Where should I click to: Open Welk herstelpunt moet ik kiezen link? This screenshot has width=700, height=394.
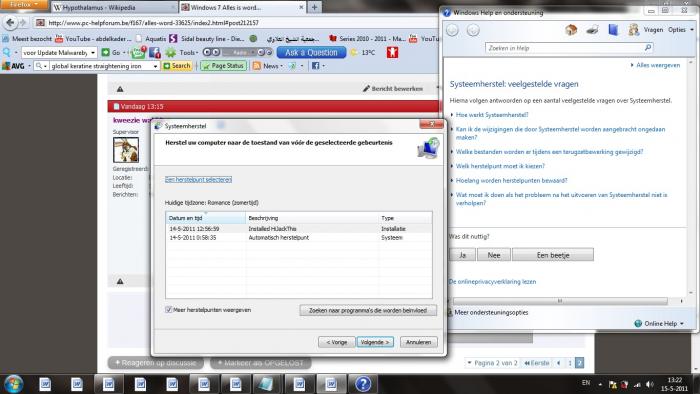pos(500,166)
